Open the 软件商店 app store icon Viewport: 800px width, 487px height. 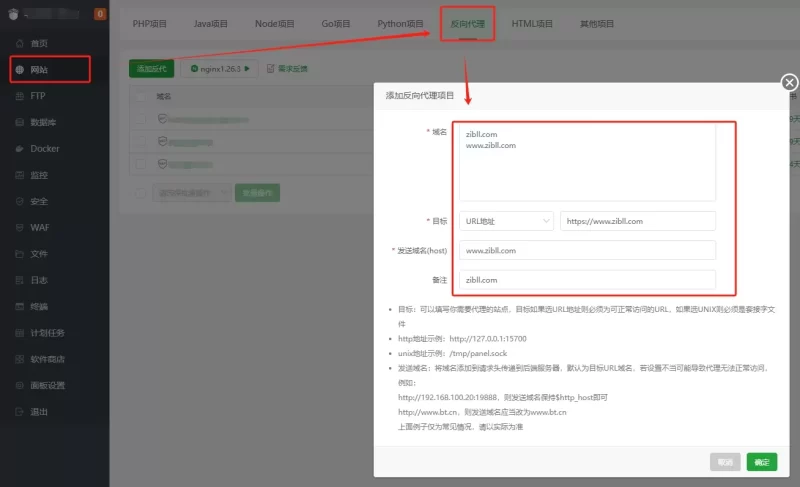[19, 359]
